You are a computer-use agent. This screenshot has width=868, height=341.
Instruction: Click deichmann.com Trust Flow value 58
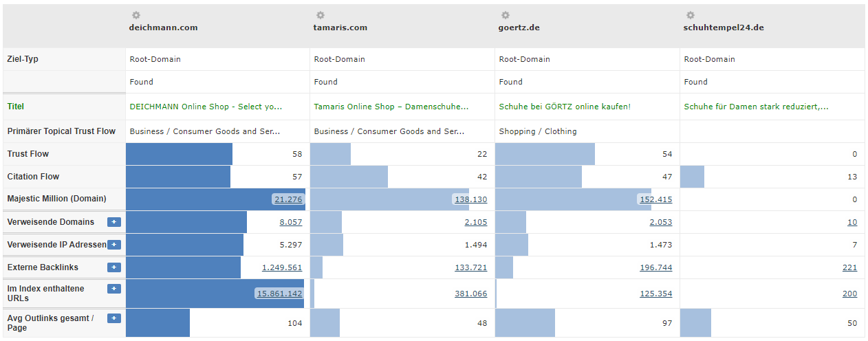coord(297,154)
